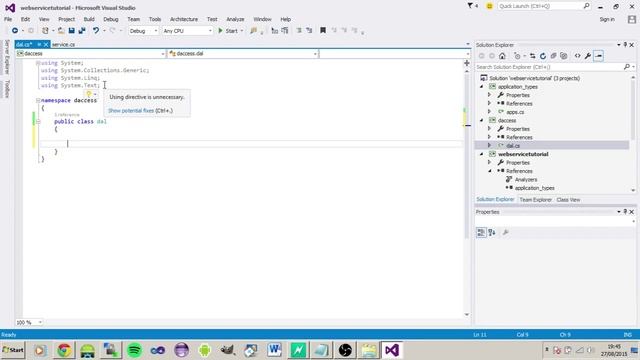Image resolution: width=640 pixels, height=360 pixels.
Task: Click the Home icon in Solution Explorer
Action: (x=502, y=56)
